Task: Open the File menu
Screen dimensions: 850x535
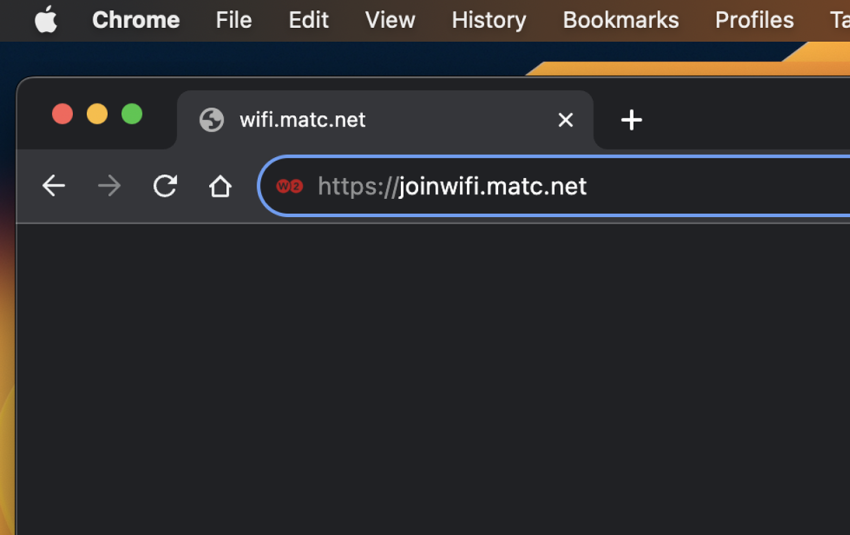Action: (x=234, y=20)
